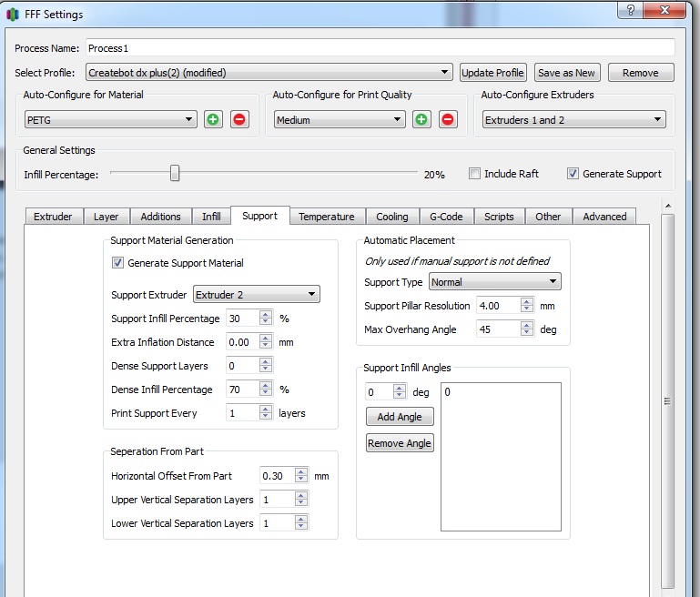Click the FFF Settings window help button
This screenshot has height=597, width=700.
coord(630,10)
